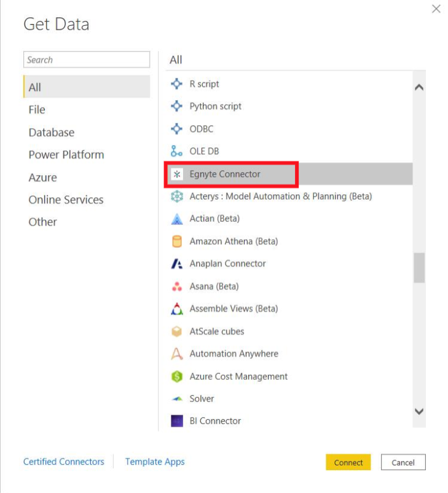This screenshot has height=493, width=448.
Task: Choose the Asana (Beta) icon
Action: point(177,286)
